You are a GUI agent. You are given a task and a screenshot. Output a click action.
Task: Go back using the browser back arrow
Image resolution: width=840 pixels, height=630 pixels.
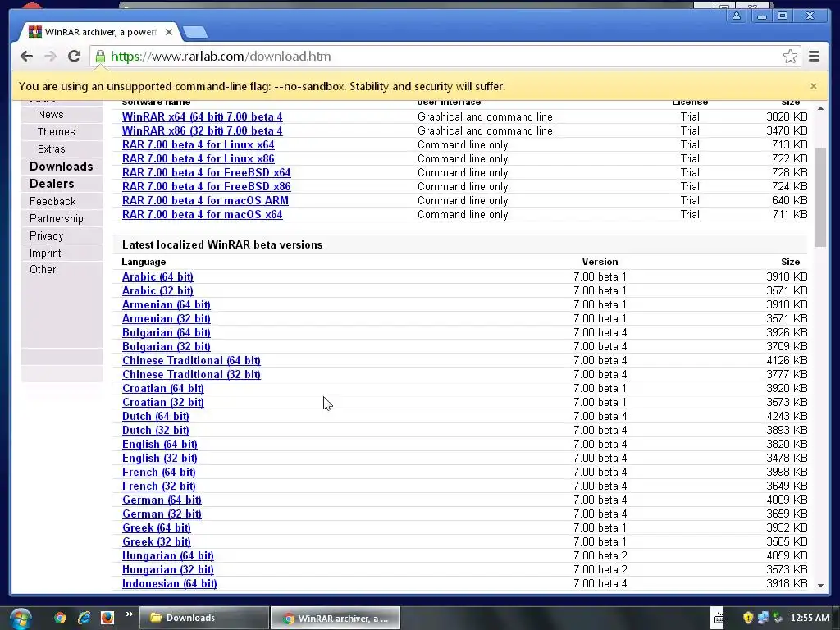click(x=26, y=57)
